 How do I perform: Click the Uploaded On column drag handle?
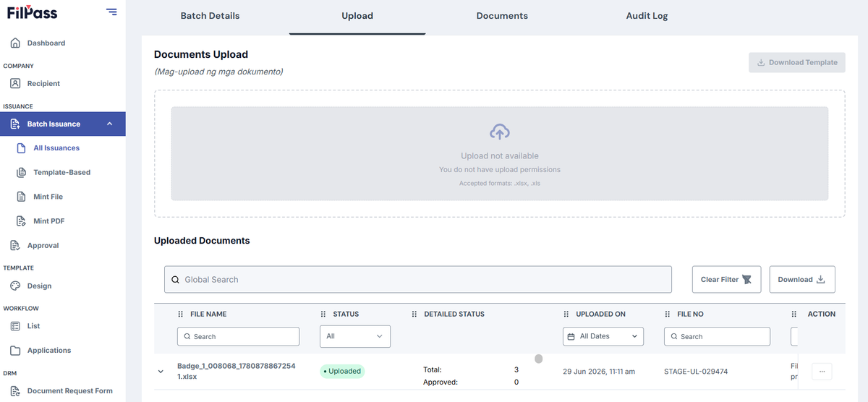coord(566,315)
